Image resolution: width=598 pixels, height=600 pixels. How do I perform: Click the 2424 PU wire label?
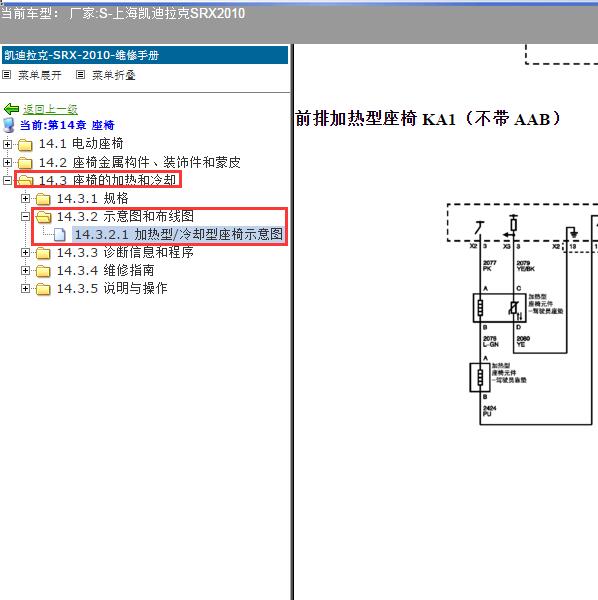pos(489,411)
